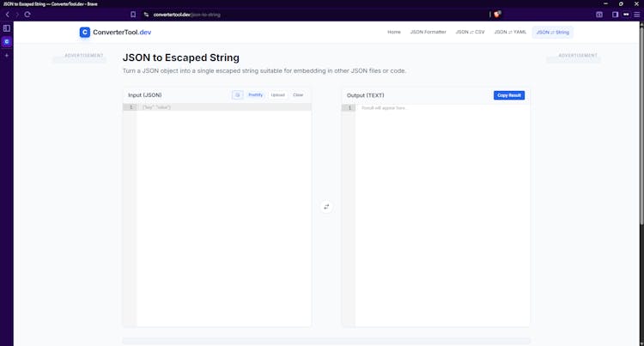Open the browser hamburger menu
This screenshot has width=644, height=346.
tap(635, 15)
